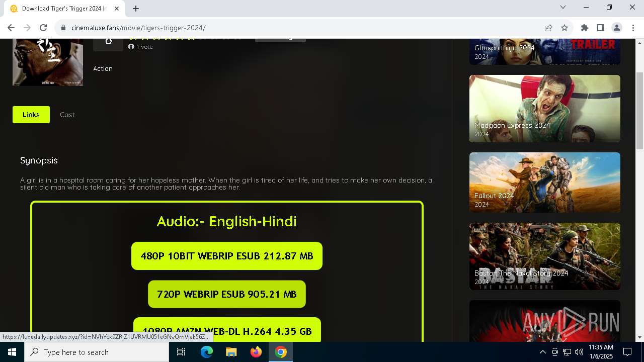Screen dimensions: 644x362
Task: Open Chrome profile avatar
Action: [617, 28]
